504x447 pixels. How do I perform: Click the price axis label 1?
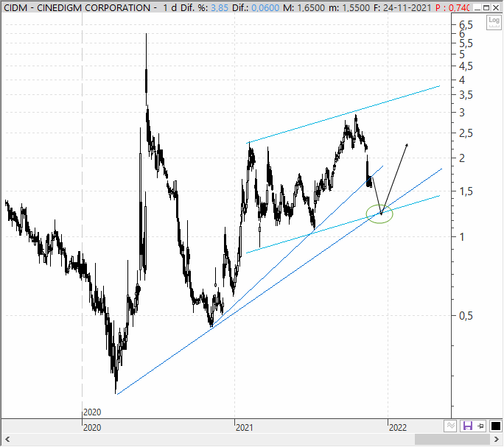[x=462, y=237]
